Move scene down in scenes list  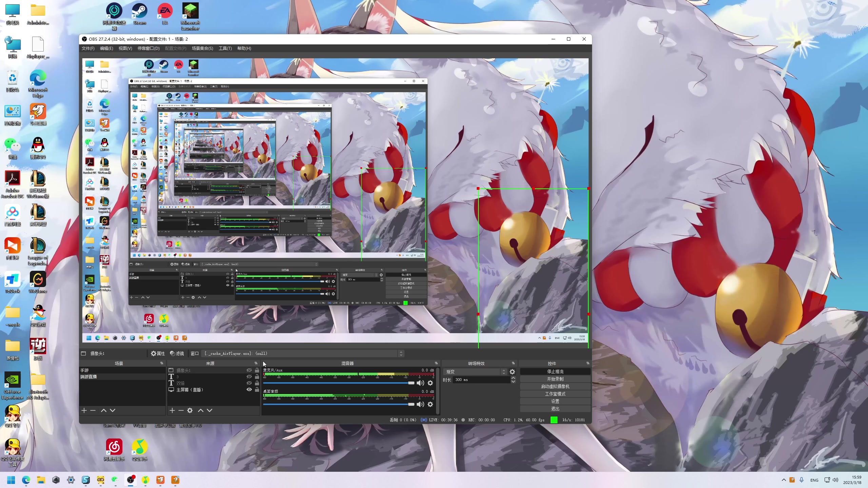pyautogui.click(x=113, y=410)
